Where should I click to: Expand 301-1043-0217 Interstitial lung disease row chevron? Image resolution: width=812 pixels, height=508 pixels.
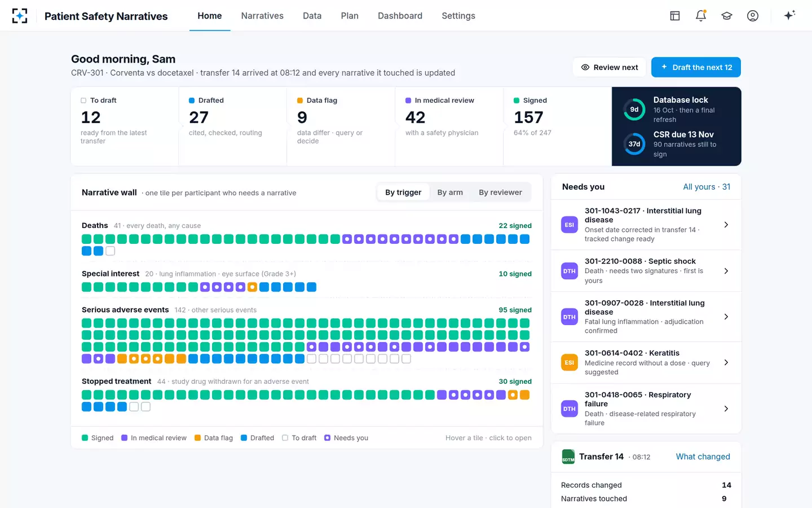coord(726,225)
